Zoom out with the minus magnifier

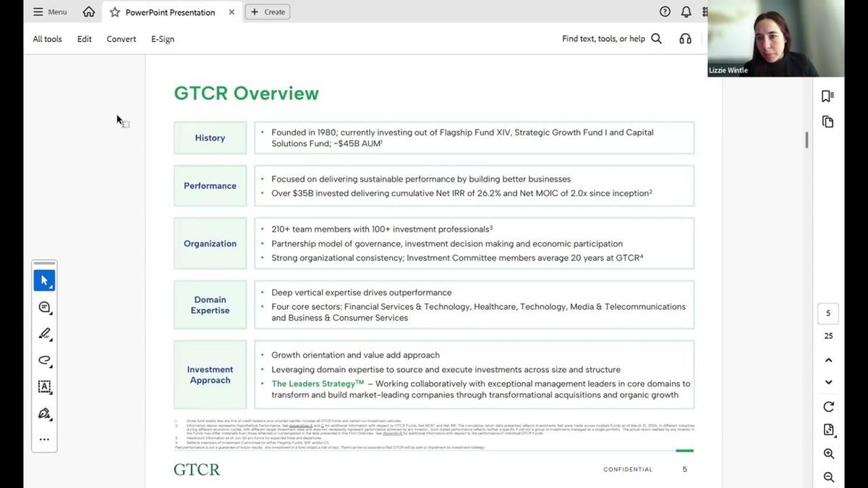tap(828, 477)
